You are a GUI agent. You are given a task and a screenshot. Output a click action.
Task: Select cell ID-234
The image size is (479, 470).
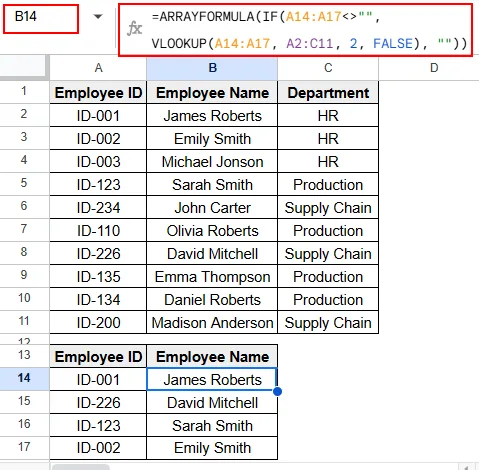pyautogui.click(x=98, y=207)
